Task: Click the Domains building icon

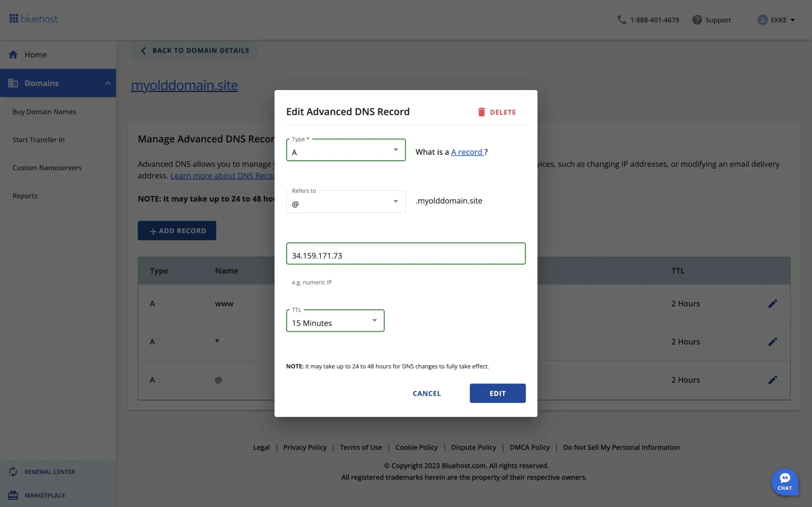Action: pyautogui.click(x=13, y=83)
